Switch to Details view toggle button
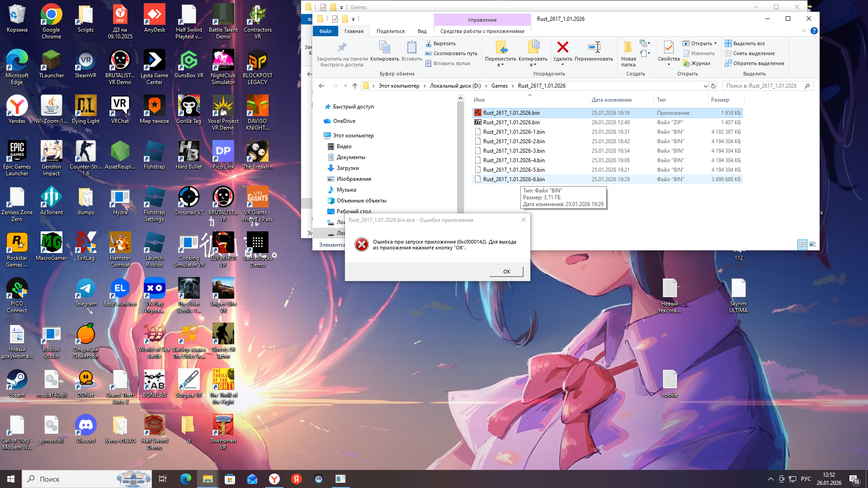868x488 pixels. [x=802, y=244]
